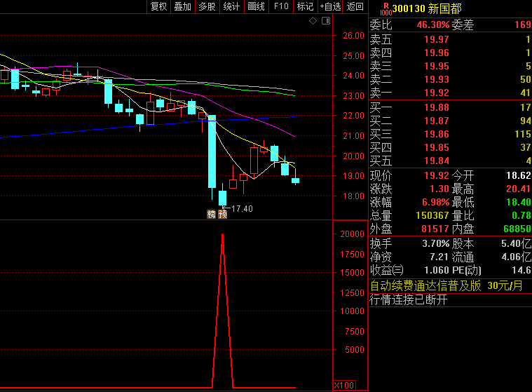Click 最高 value 20.41

point(519,189)
